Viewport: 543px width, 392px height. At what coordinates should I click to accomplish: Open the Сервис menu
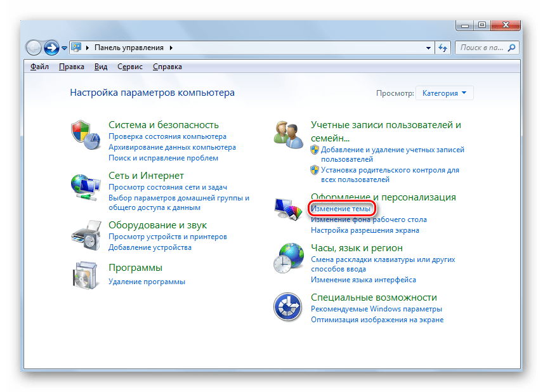pos(129,67)
